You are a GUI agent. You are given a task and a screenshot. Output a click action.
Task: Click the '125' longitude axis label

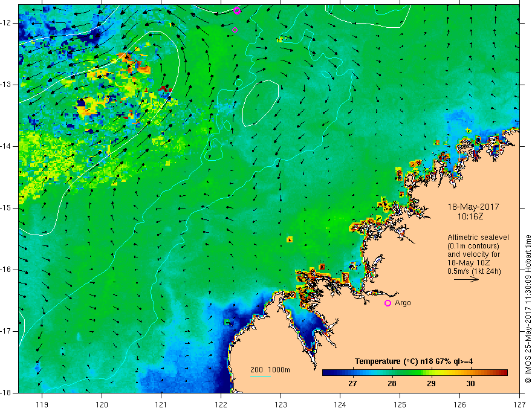(x=400, y=404)
